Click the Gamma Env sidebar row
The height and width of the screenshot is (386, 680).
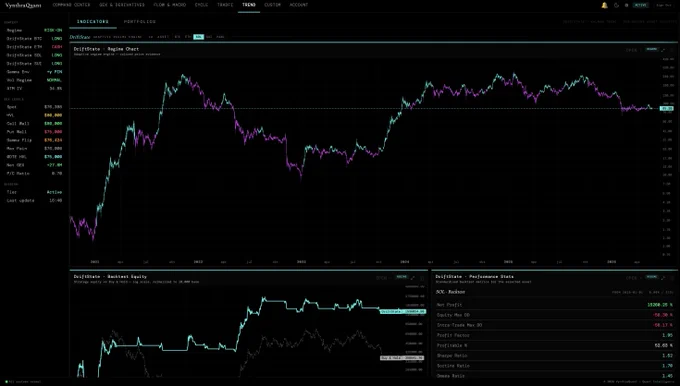pos(34,72)
